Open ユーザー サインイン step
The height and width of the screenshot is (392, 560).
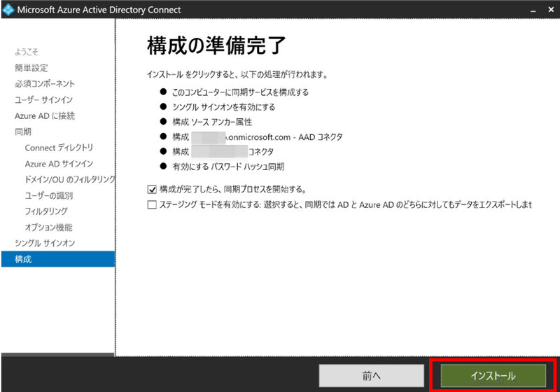pos(43,99)
